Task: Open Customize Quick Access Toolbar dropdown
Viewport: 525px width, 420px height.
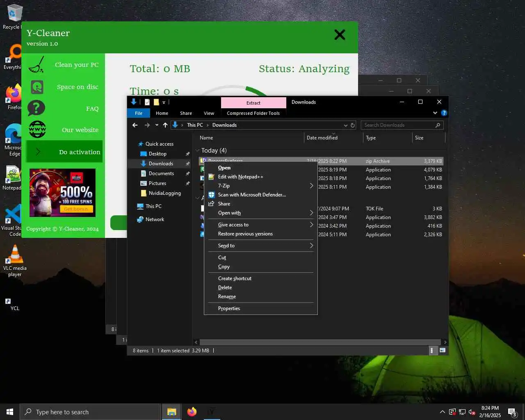Action: click(164, 102)
